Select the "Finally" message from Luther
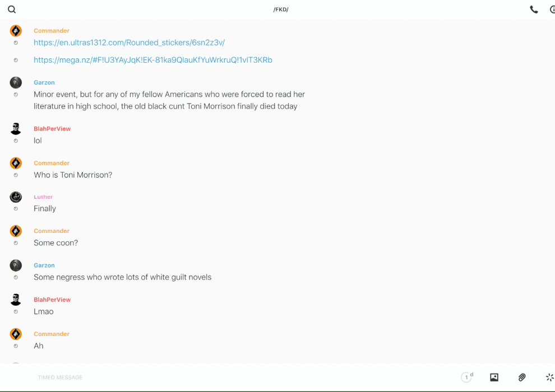 (x=45, y=209)
